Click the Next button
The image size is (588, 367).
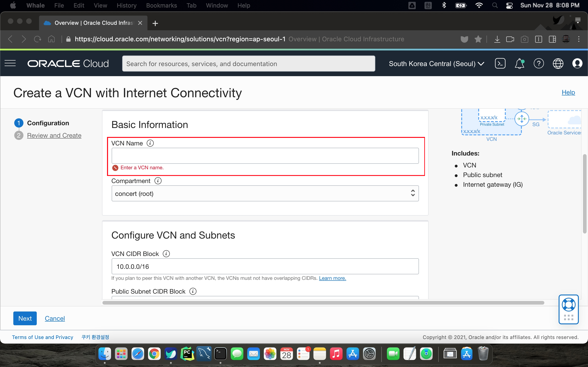(x=25, y=318)
